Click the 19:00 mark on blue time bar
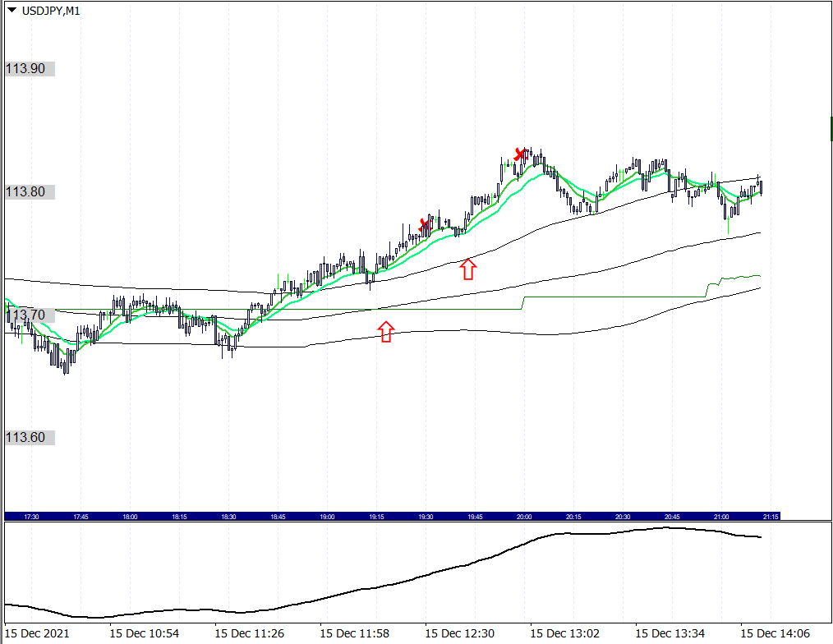Viewport: 833px width, 644px height. tap(327, 517)
